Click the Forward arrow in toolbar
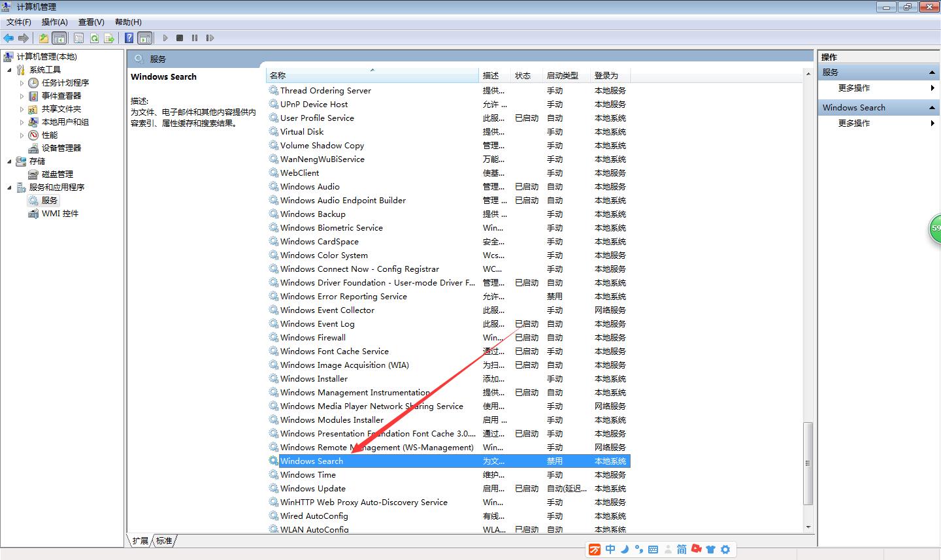The height and width of the screenshot is (560, 941). click(24, 38)
